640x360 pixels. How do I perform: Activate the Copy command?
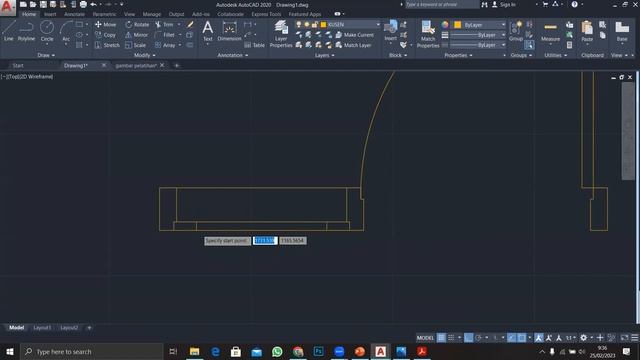click(x=105, y=35)
